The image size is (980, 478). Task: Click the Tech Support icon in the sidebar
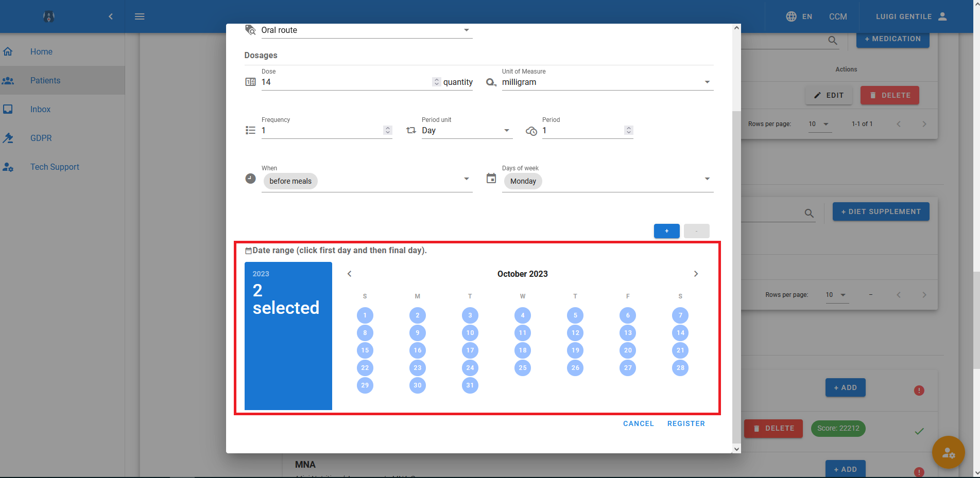tap(8, 167)
